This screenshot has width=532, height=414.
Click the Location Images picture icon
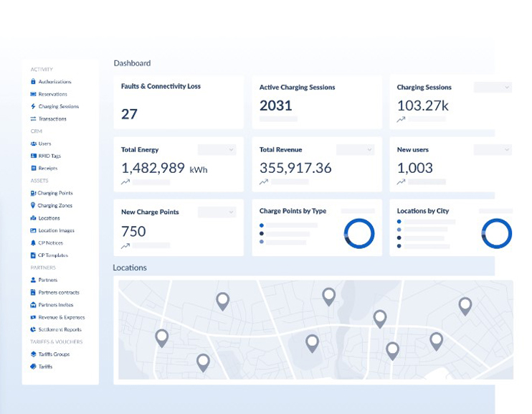pos(33,230)
